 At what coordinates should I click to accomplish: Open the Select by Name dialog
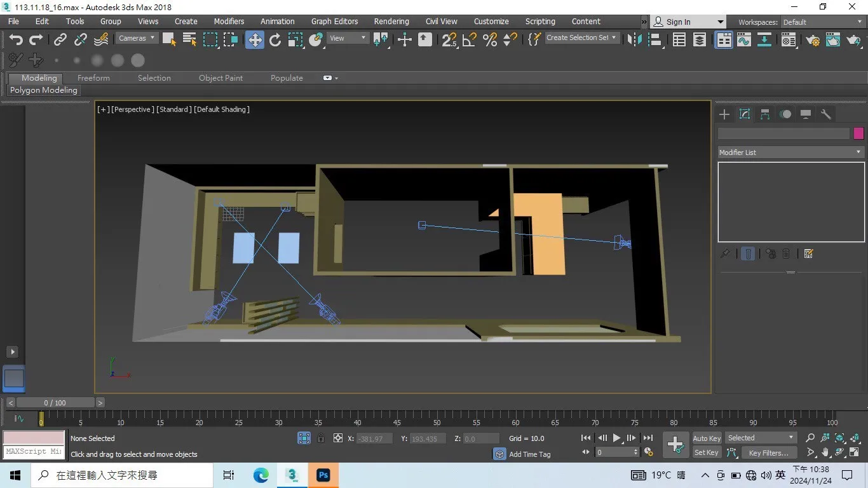point(189,39)
